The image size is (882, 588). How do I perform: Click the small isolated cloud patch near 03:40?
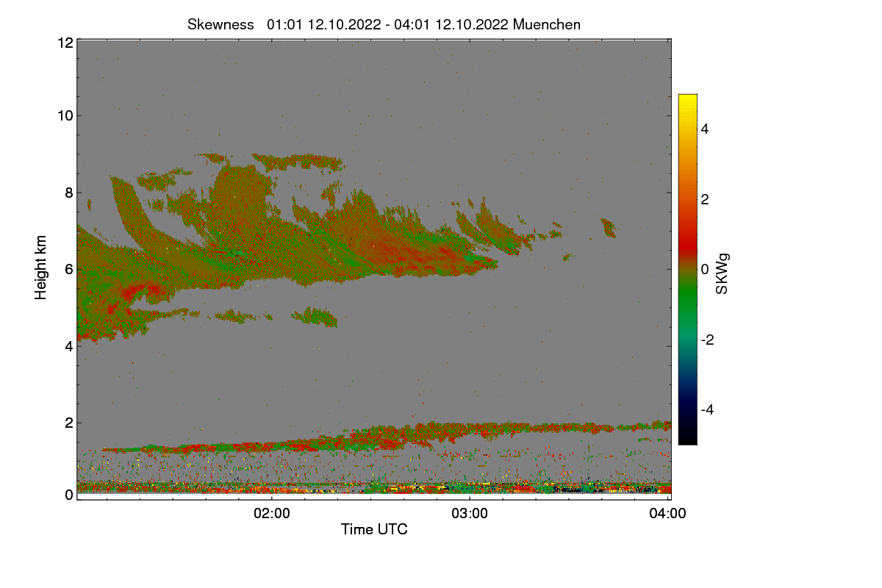coord(609,228)
